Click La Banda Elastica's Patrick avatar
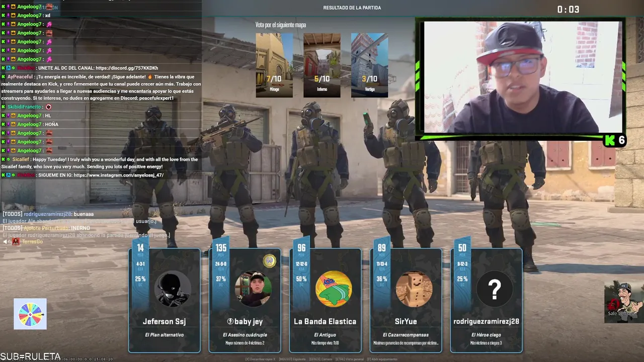Image resolution: width=644 pixels, height=362 pixels. point(334,289)
